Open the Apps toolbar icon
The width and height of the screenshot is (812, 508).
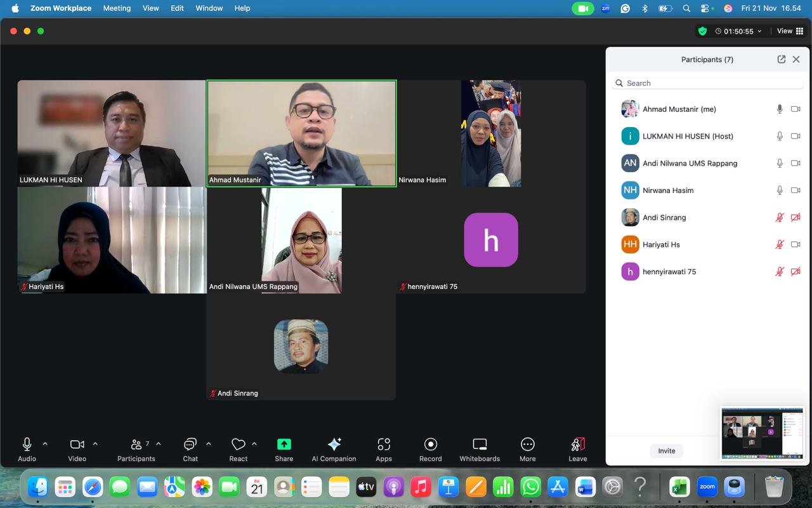[x=383, y=444]
